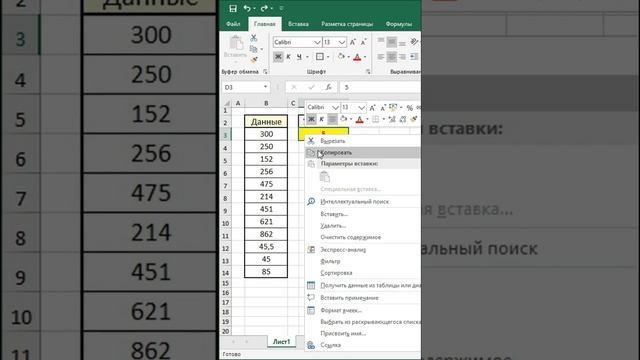Click the Экспресс-анализ menu entry

pyautogui.click(x=363, y=249)
